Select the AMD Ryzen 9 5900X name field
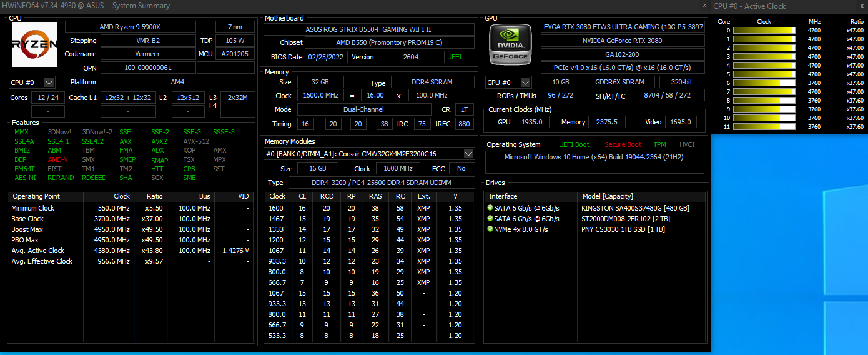 click(x=131, y=27)
